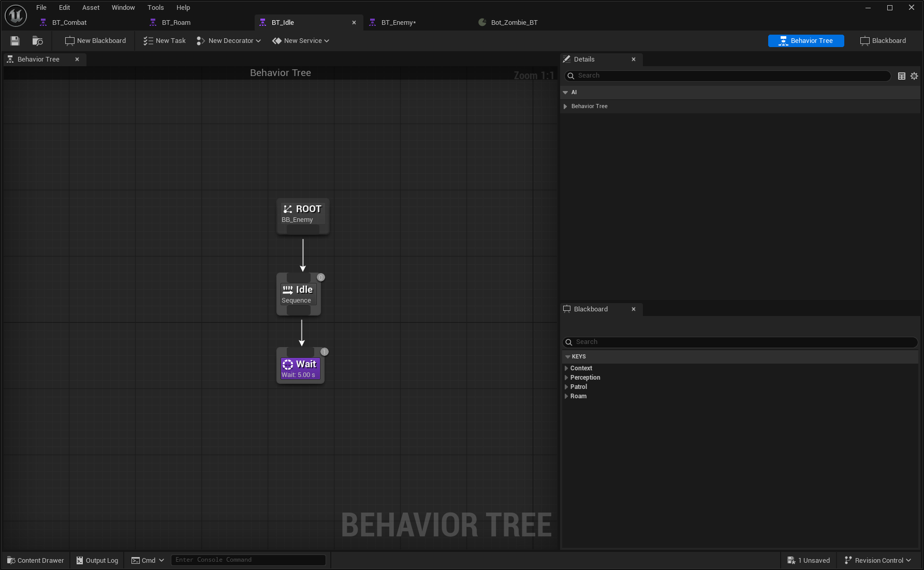Click 1 Unsaved to review unsaved assets
The width and height of the screenshot is (924, 570).
point(808,560)
